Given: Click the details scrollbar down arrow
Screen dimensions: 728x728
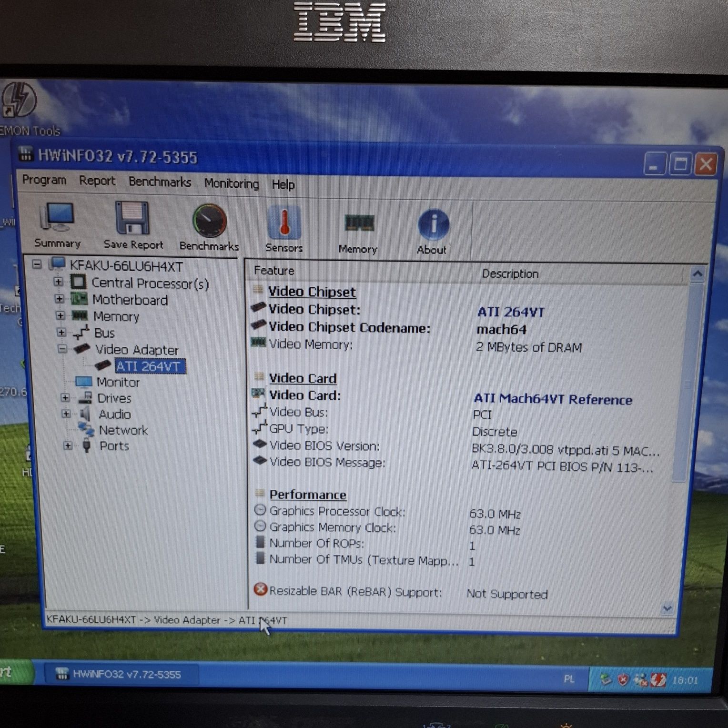Looking at the screenshot, I should [x=667, y=608].
